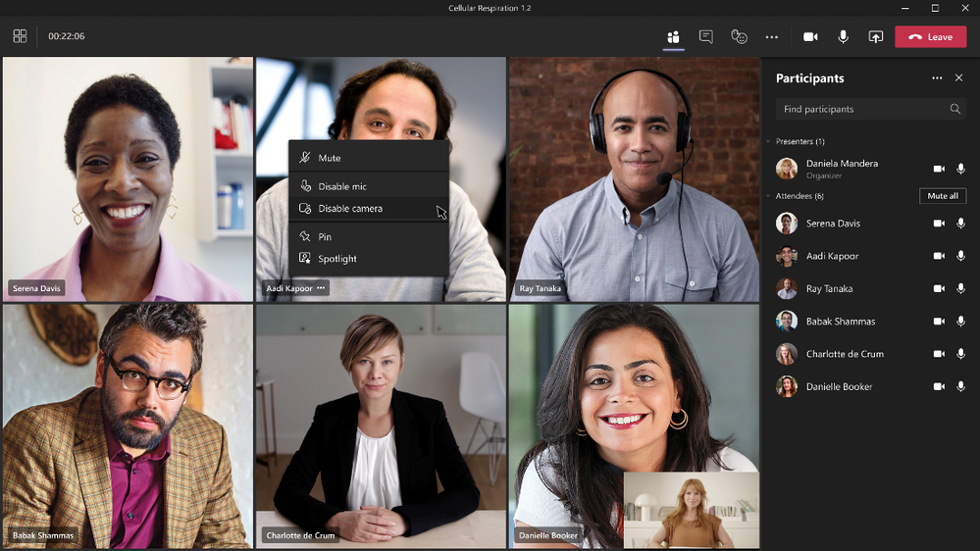Viewport: 980px width, 551px height.
Task: Open the meeting chat icon
Action: (706, 37)
